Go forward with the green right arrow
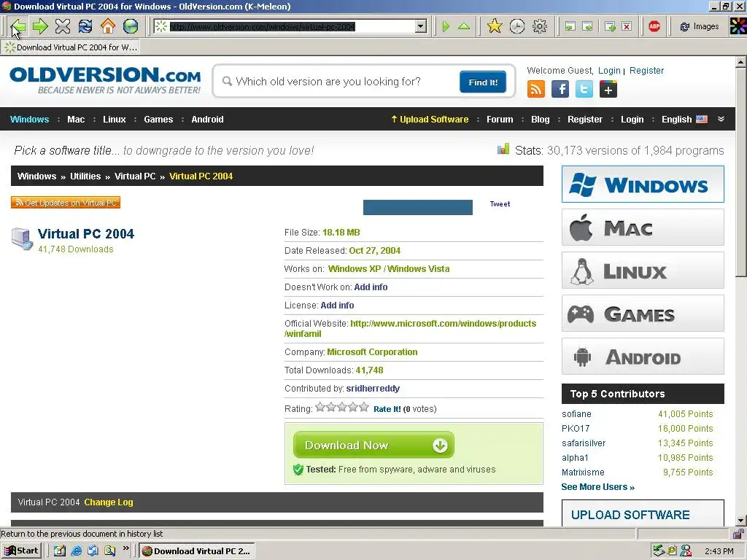This screenshot has height=560, width=747. [41, 26]
